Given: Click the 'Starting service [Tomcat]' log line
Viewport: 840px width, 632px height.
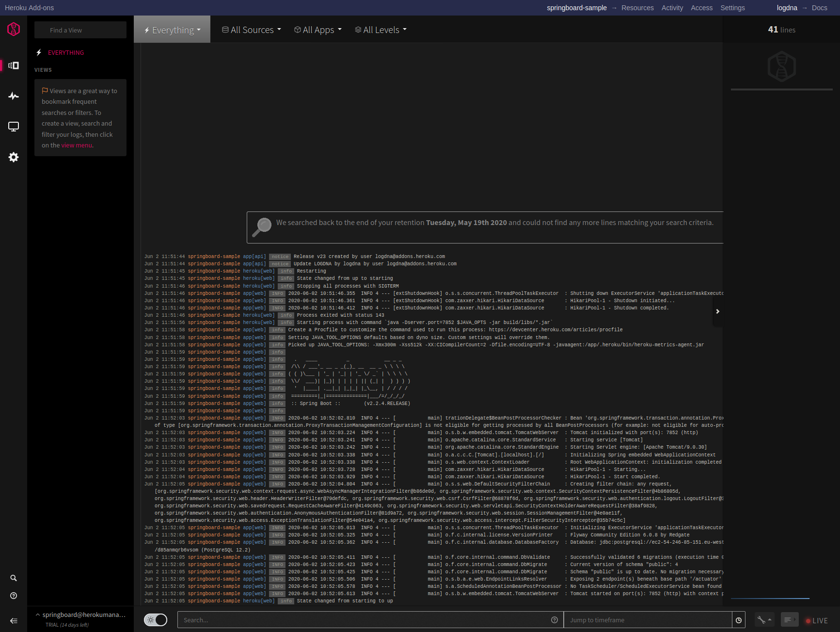Looking at the screenshot, I should (433, 440).
